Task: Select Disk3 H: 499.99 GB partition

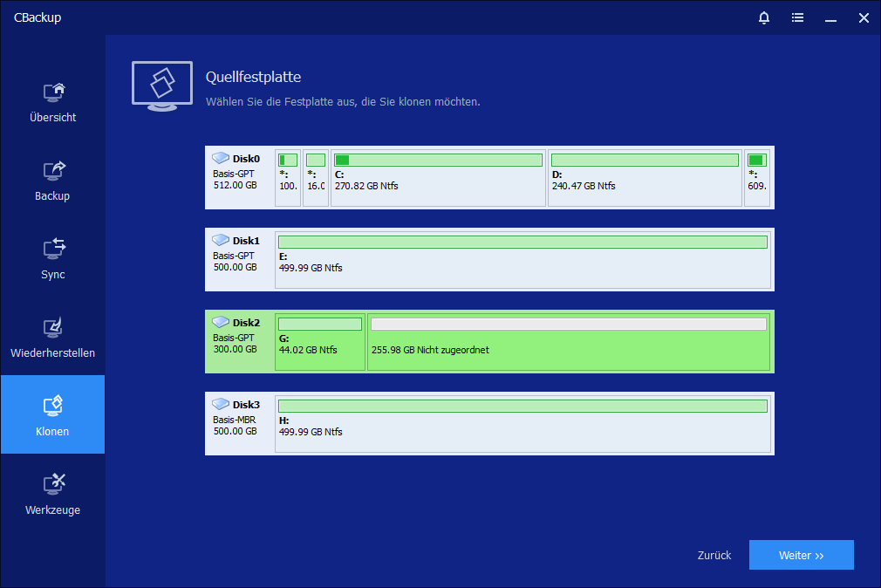Action: pos(522,424)
